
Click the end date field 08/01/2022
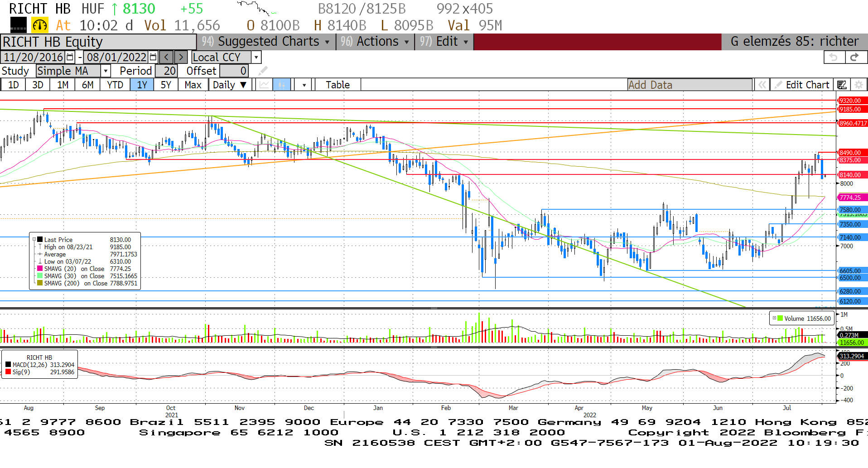pyautogui.click(x=116, y=57)
